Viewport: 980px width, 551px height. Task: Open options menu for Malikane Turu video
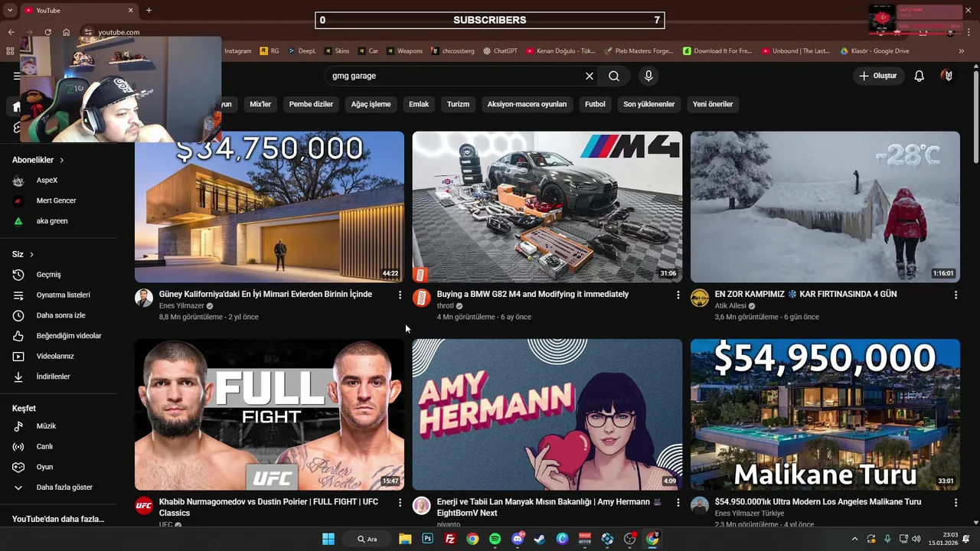point(955,503)
